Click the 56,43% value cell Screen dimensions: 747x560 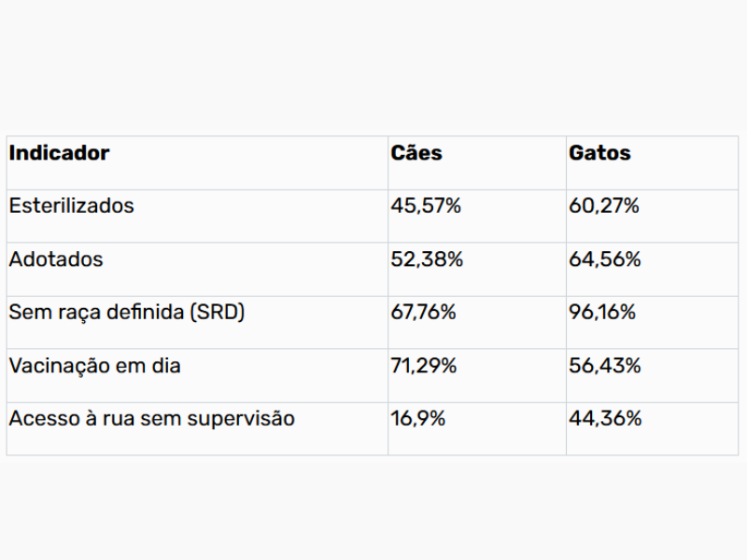[x=605, y=366]
